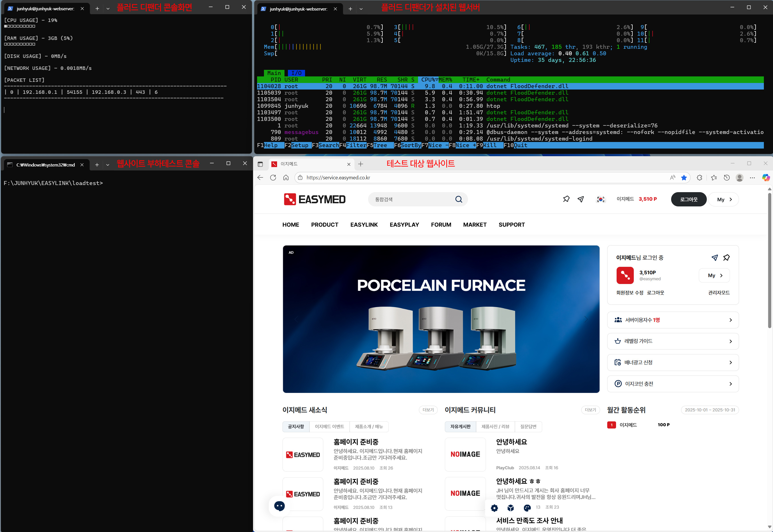Click the search magnifier icon in EASYMED header
The image size is (773, 532).
pos(459,199)
